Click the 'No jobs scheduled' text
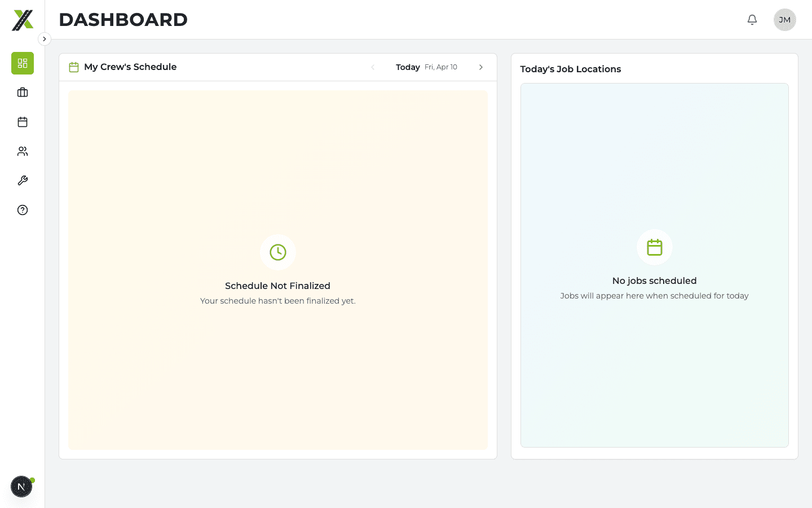The image size is (812, 508). click(655, 281)
